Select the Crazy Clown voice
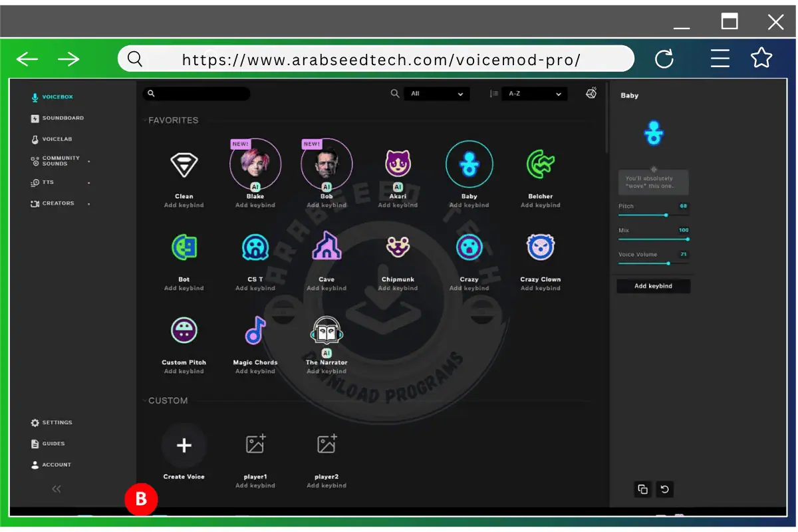 [540, 245]
